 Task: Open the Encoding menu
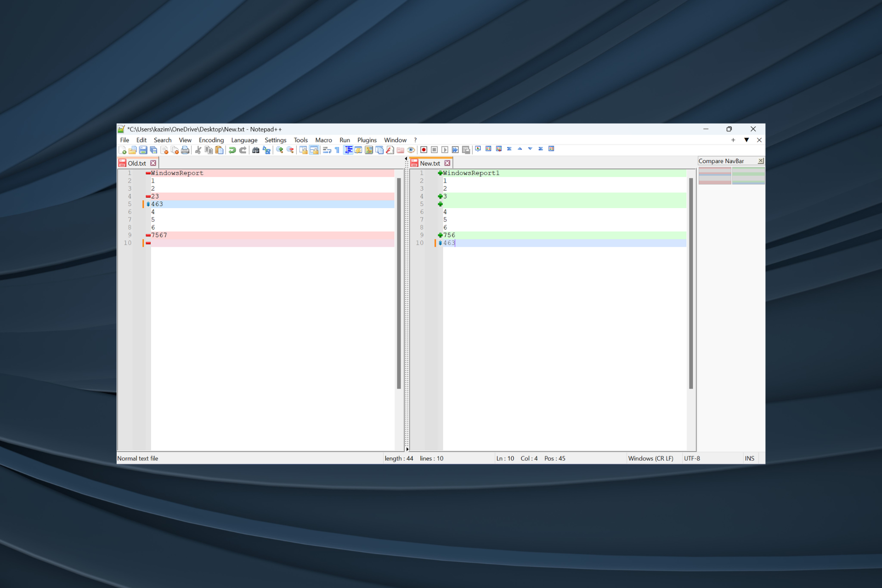[211, 140]
